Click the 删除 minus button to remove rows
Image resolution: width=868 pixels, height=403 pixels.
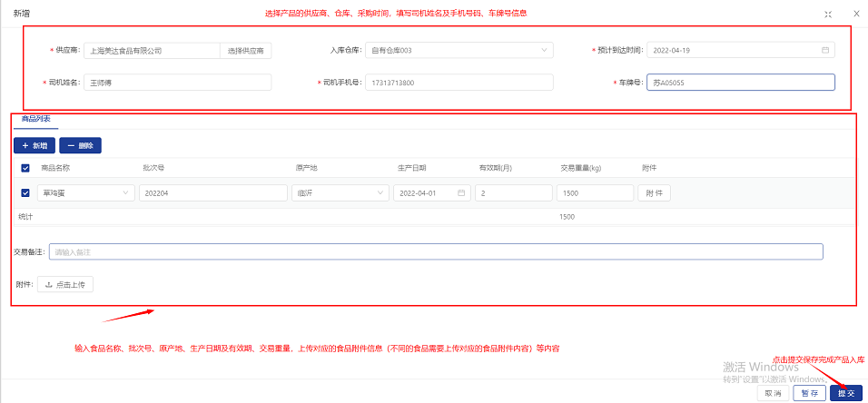(x=80, y=145)
